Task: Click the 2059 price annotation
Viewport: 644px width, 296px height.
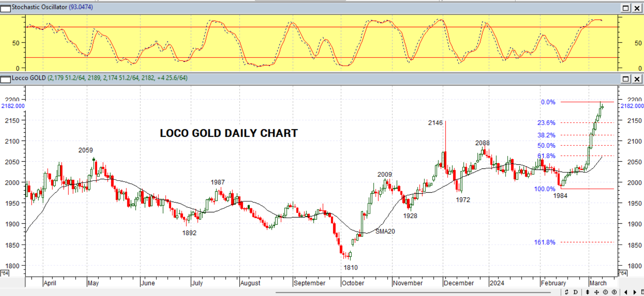Action: 86,150
